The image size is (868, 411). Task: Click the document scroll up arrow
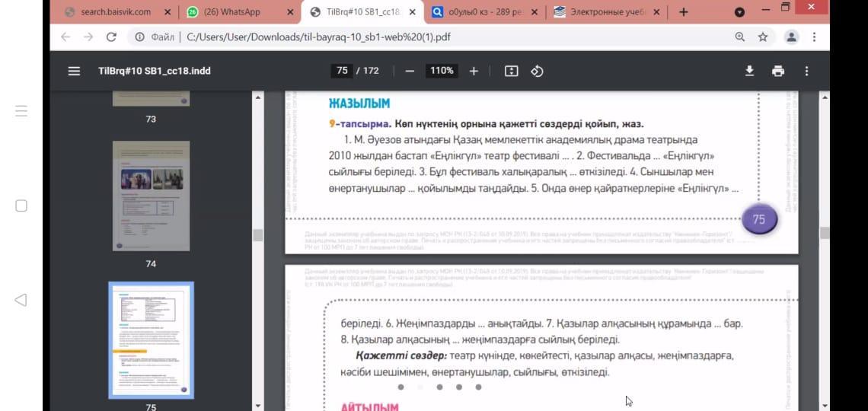click(825, 97)
